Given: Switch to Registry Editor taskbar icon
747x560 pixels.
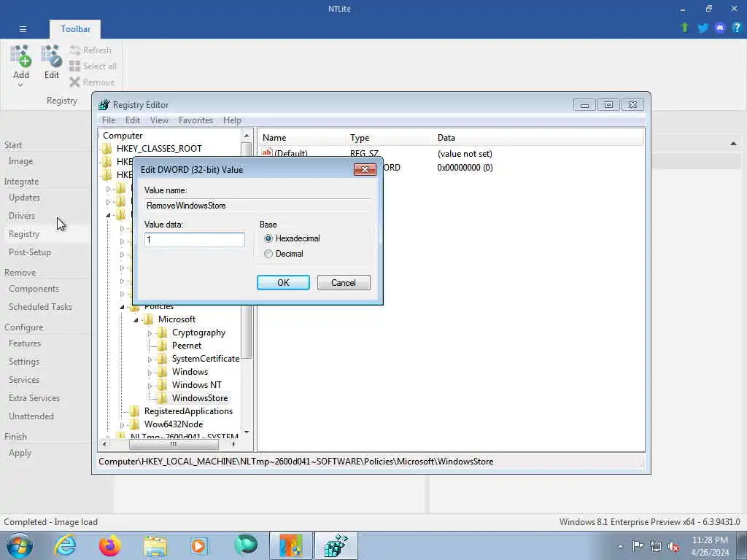Looking at the screenshot, I should click(336, 545).
